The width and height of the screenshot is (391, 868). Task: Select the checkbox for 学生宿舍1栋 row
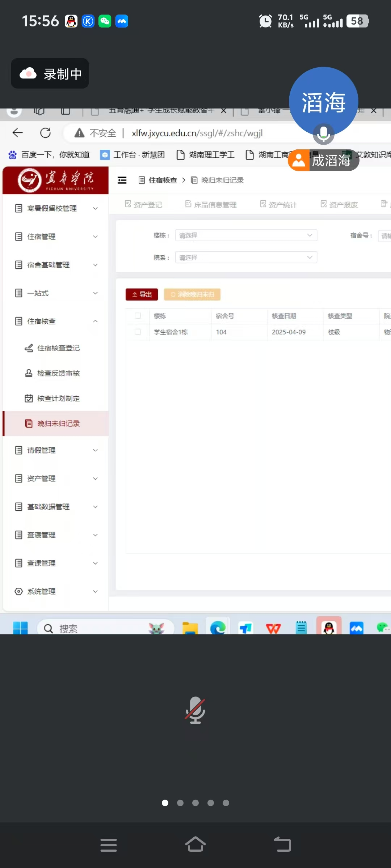tap(138, 332)
